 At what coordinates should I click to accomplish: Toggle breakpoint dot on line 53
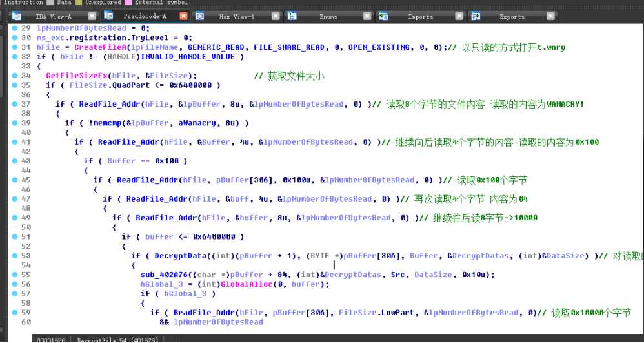tap(15, 255)
